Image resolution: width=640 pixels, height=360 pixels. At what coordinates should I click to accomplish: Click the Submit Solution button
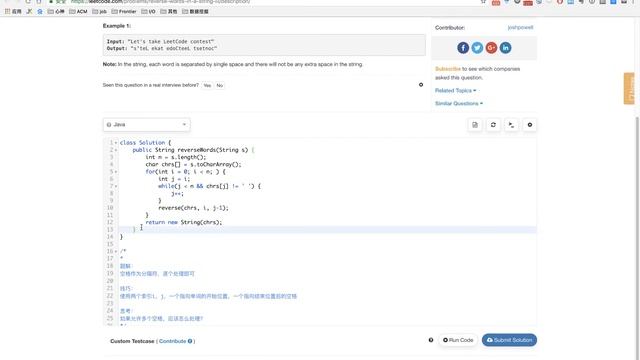point(509,340)
